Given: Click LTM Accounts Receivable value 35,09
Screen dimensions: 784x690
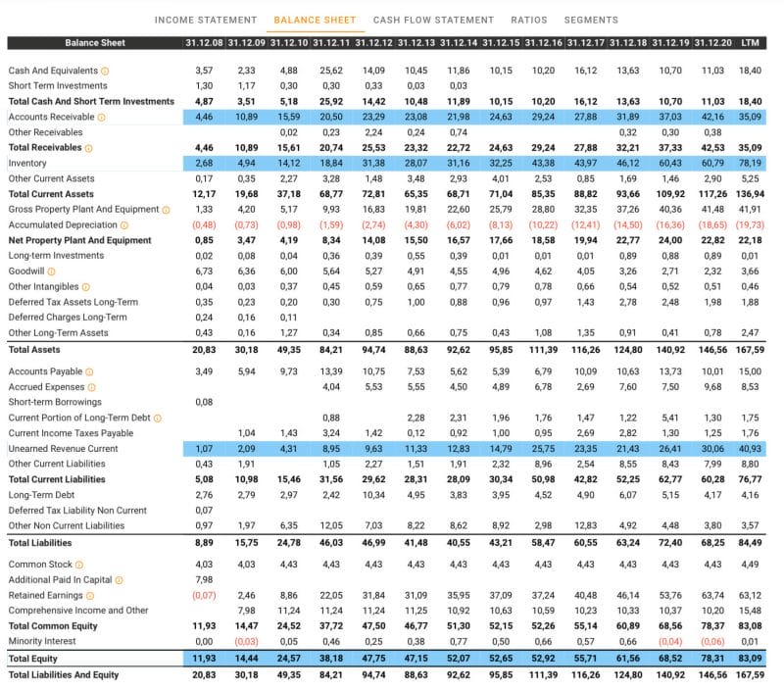Looking at the screenshot, I should (x=750, y=117).
